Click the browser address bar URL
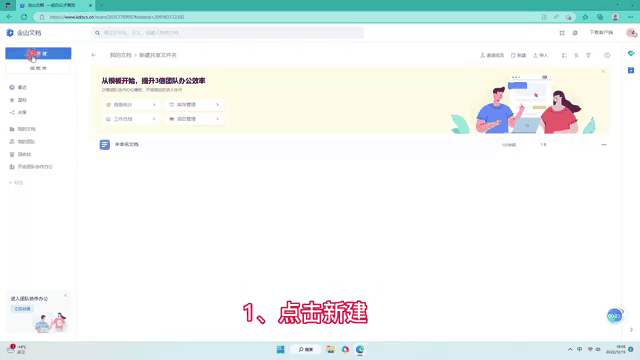This screenshot has height=360, width=640. tap(117, 17)
